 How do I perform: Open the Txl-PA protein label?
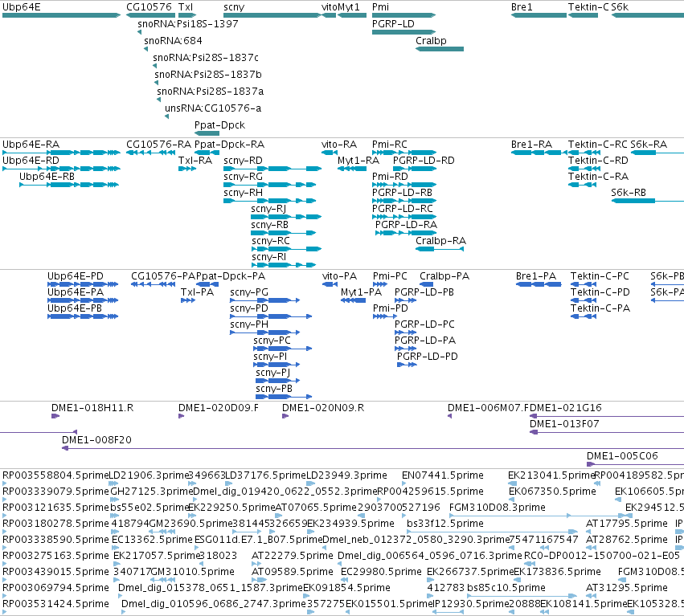pos(197,292)
